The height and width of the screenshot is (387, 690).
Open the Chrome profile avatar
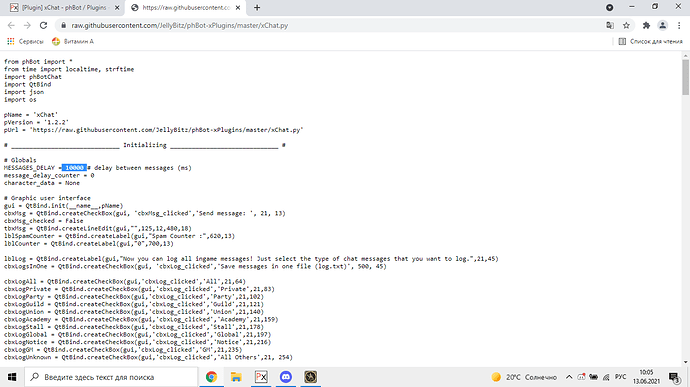point(662,26)
